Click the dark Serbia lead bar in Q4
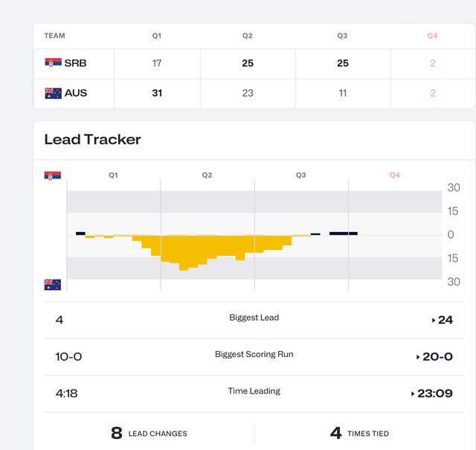 point(343,233)
